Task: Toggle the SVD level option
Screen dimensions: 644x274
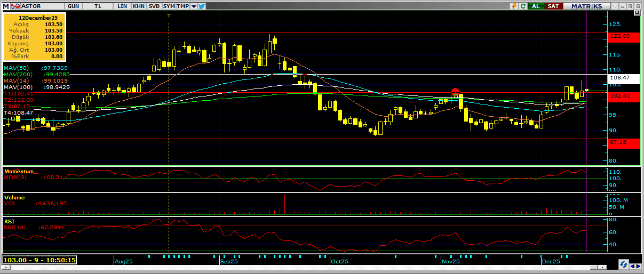Action: [154, 6]
